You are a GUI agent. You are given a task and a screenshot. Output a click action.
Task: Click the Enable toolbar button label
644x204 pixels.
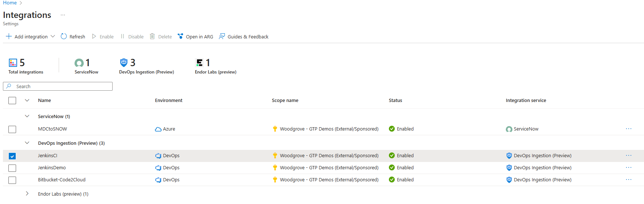(x=107, y=37)
